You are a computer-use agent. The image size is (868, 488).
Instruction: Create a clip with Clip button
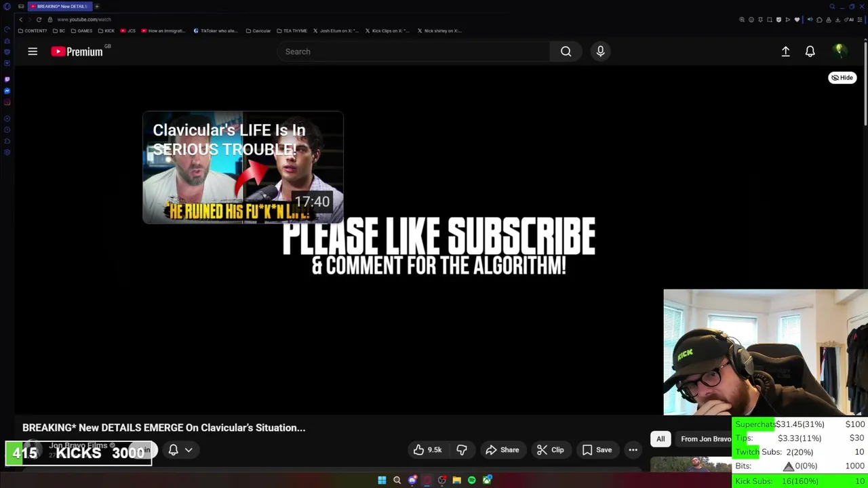pos(551,450)
